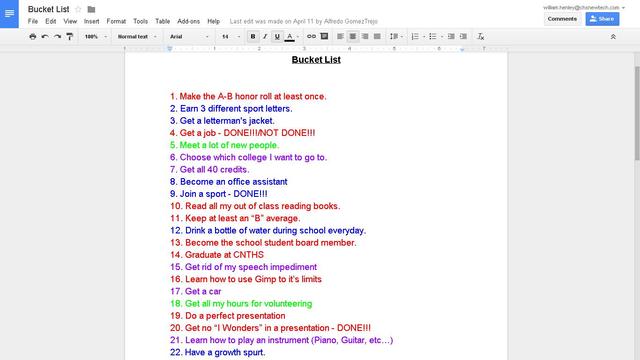Open the Edit menu
The image size is (640, 360).
[x=51, y=21]
